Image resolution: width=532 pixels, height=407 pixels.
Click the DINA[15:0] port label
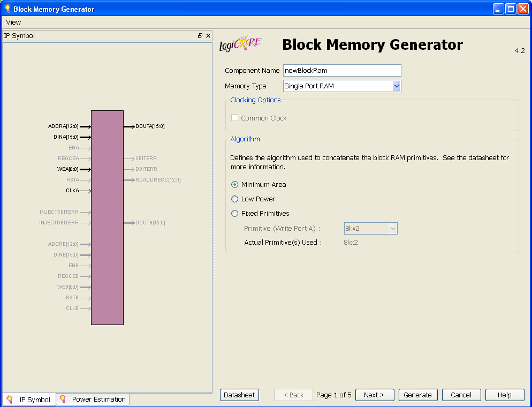click(66, 137)
